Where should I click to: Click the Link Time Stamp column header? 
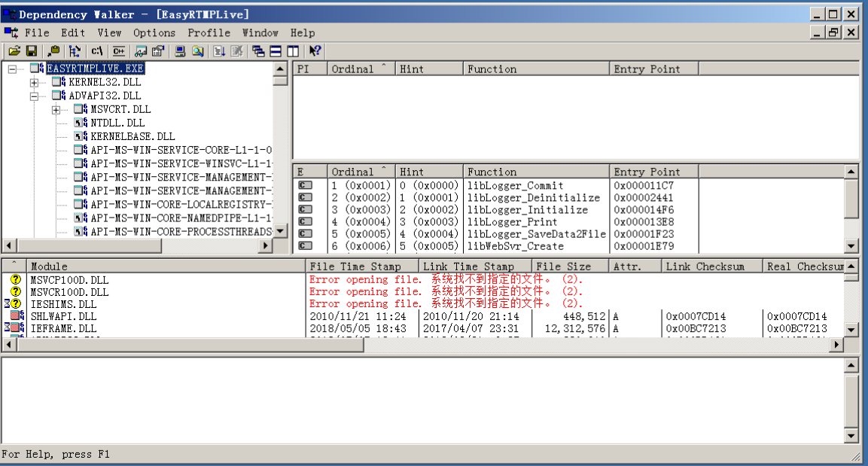[476, 267]
